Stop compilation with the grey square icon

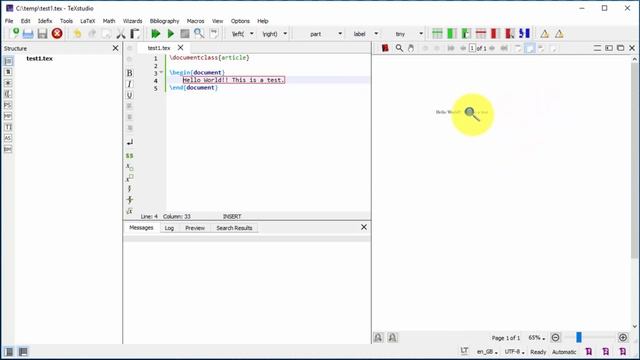185,33
